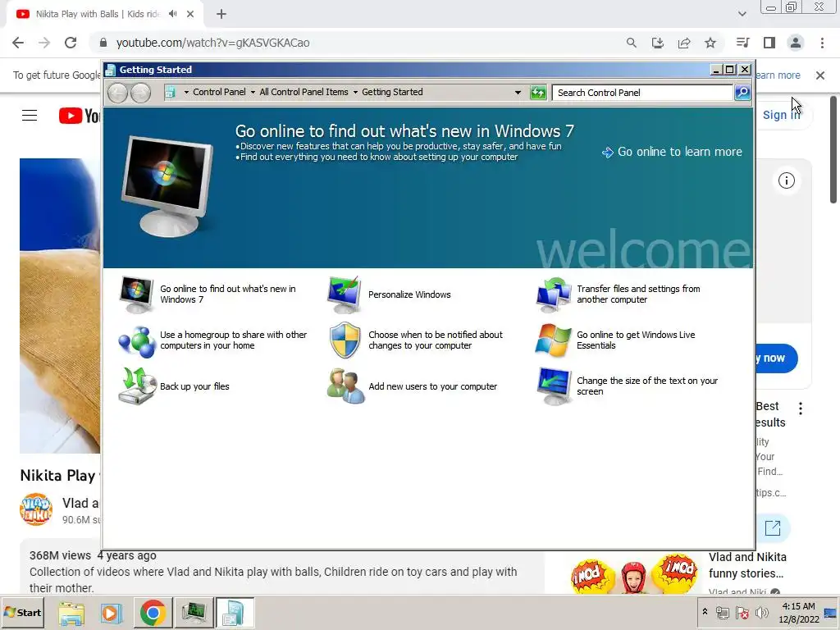Click Chrome's back arrow
This screenshot has width=840, height=630.
pyautogui.click(x=18, y=43)
